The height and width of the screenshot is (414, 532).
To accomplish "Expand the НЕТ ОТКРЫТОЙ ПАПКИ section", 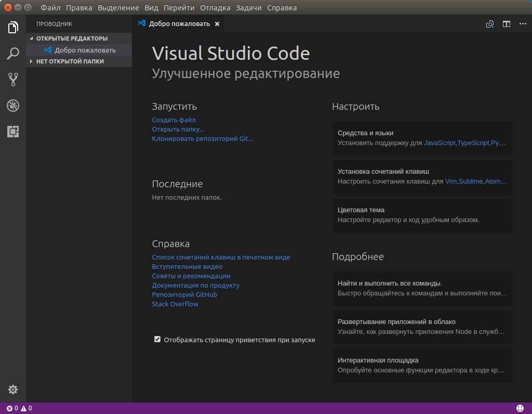I will pos(70,61).
